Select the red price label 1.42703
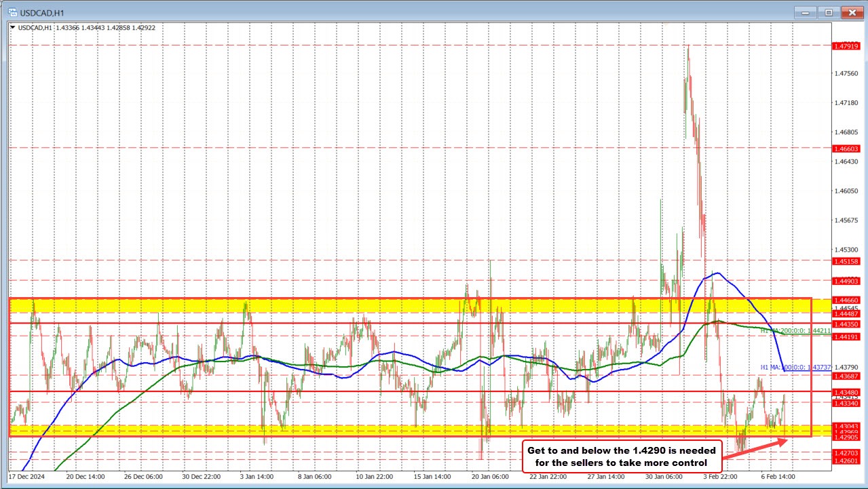The width and height of the screenshot is (868, 489). (x=846, y=452)
